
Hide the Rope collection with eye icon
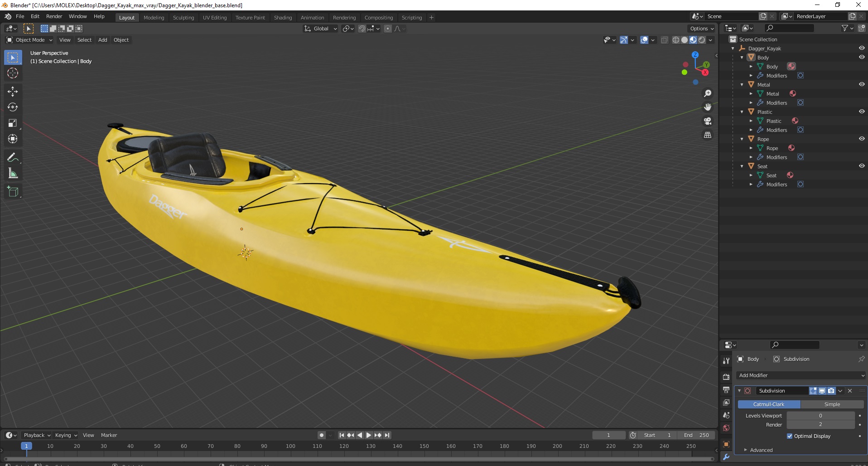(x=862, y=139)
